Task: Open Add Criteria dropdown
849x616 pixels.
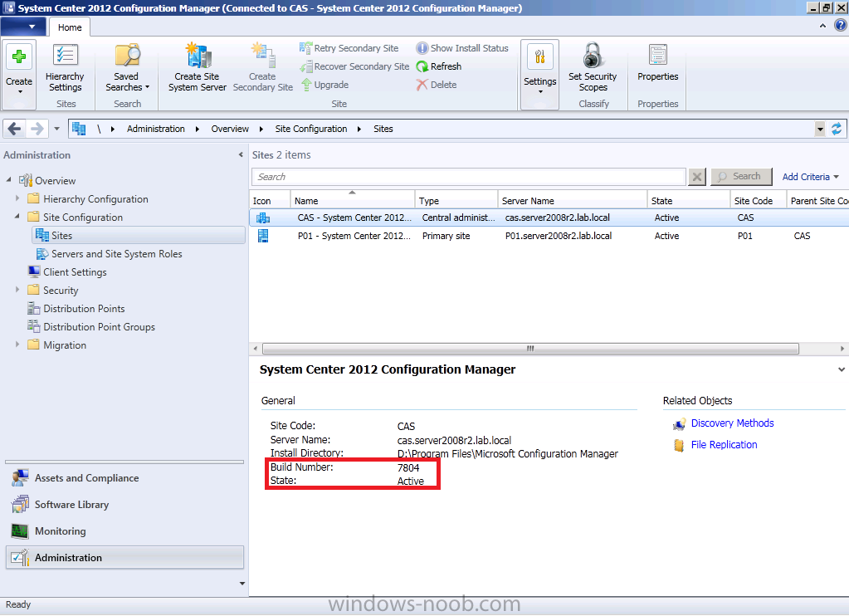Action: pyautogui.click(x=810, y=177)
